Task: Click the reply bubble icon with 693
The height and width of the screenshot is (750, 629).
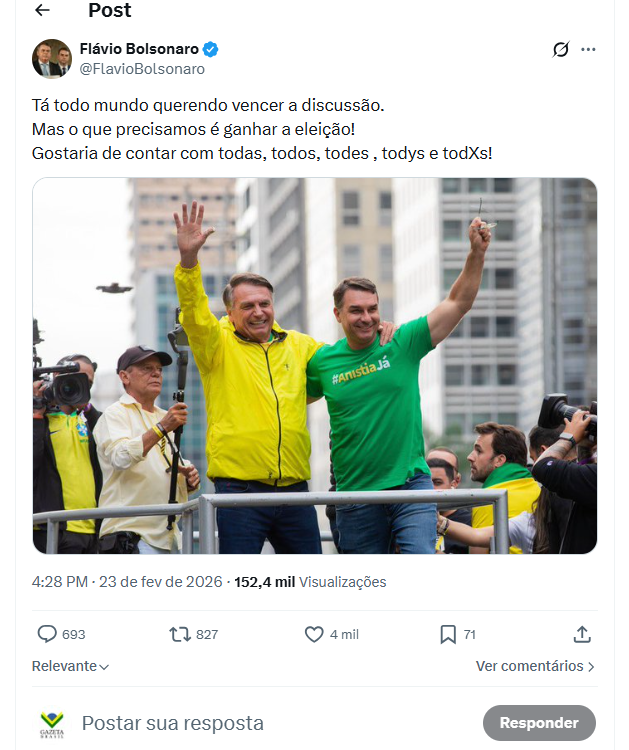Action: 47,634
